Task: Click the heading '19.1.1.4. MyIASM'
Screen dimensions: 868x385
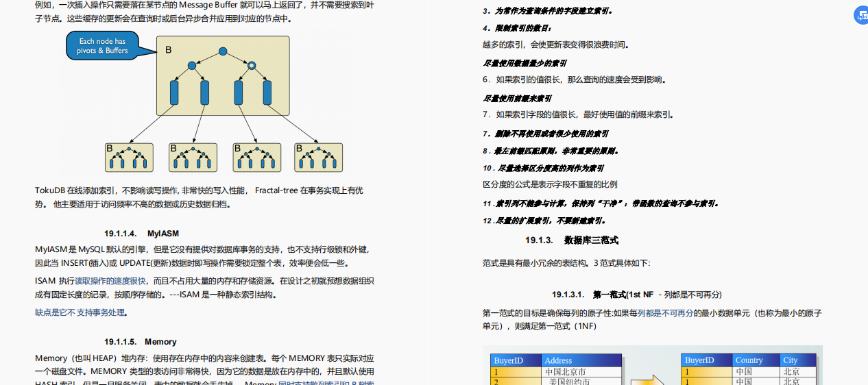Action: (x=141, y=234)
